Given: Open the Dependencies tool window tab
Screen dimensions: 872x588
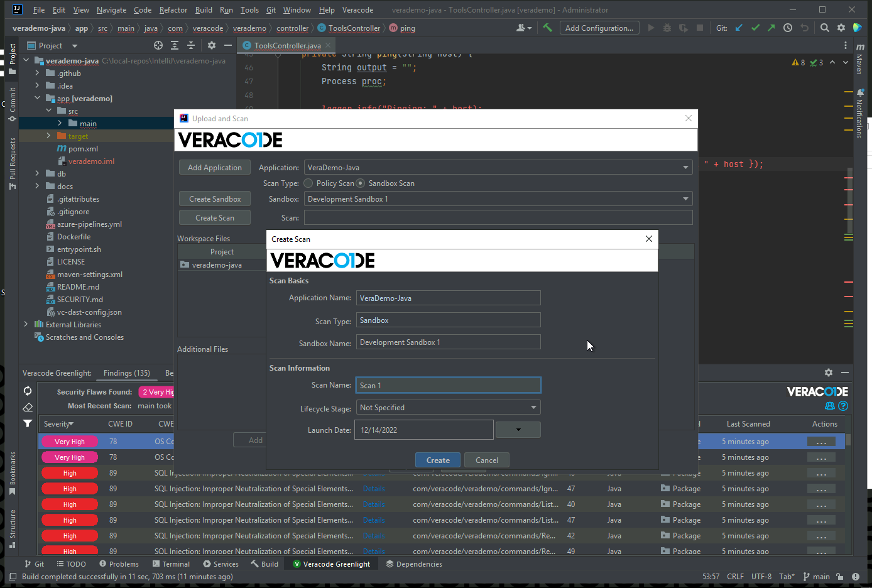Looking at the screenshot, I should (414, 564).
